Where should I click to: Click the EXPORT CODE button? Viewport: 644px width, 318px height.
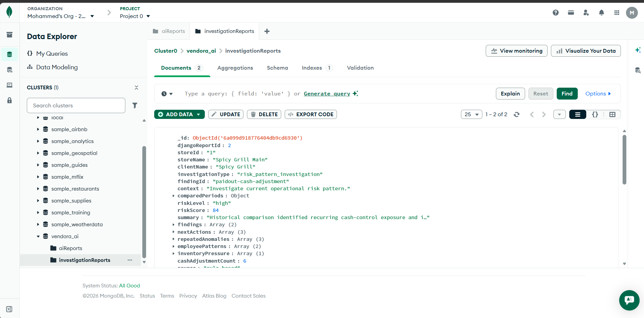click(x=310, y=114)
